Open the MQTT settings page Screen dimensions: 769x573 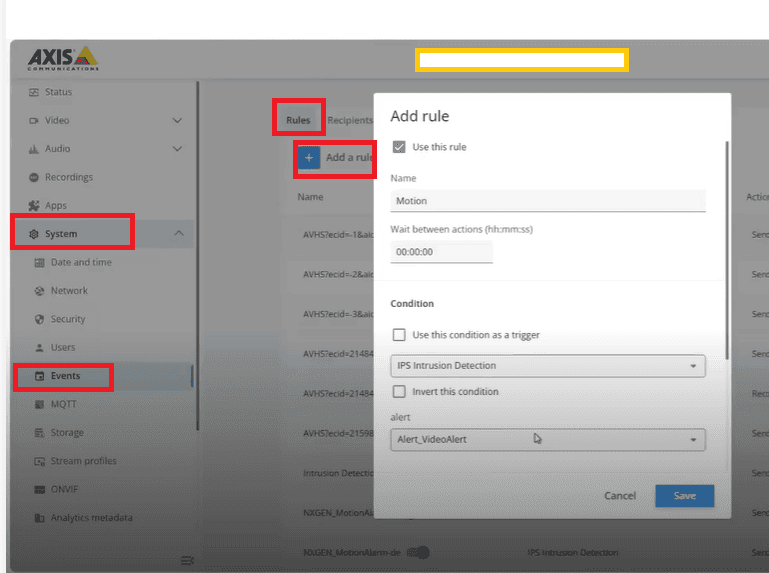point(63,405)
